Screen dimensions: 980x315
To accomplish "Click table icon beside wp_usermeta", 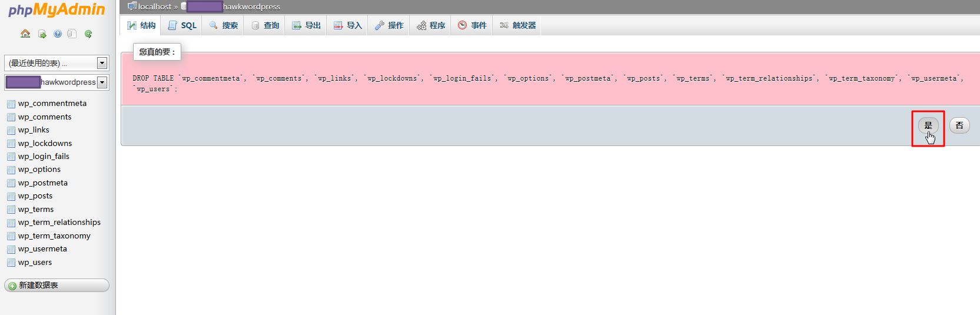I will tap(11, 249).
